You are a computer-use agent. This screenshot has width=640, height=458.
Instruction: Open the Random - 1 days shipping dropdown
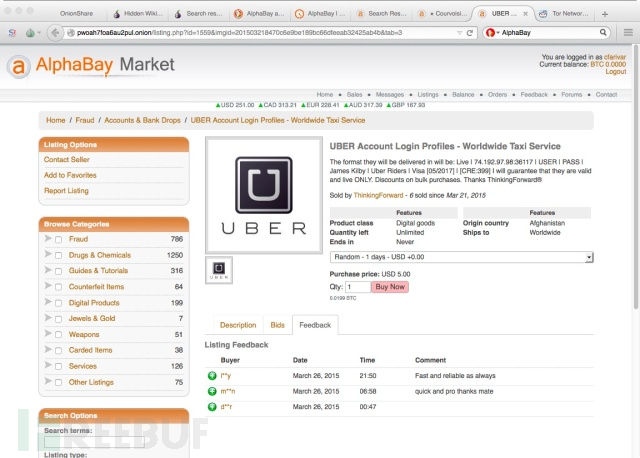click(461, 257)
